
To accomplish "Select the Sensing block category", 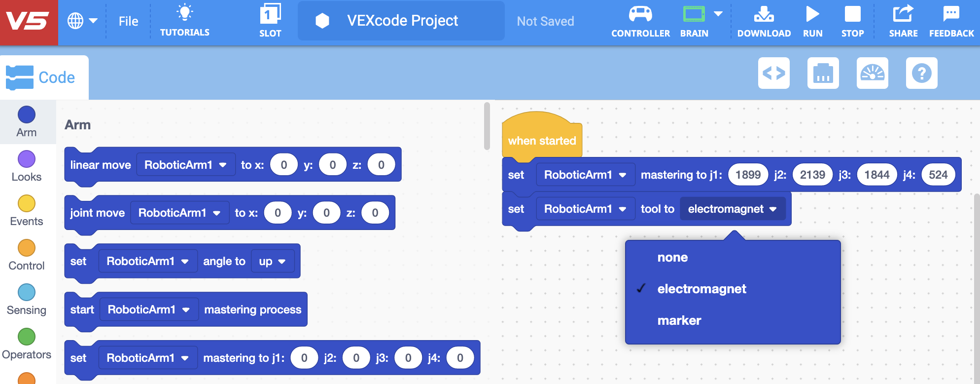I will (x=27, y=300).
